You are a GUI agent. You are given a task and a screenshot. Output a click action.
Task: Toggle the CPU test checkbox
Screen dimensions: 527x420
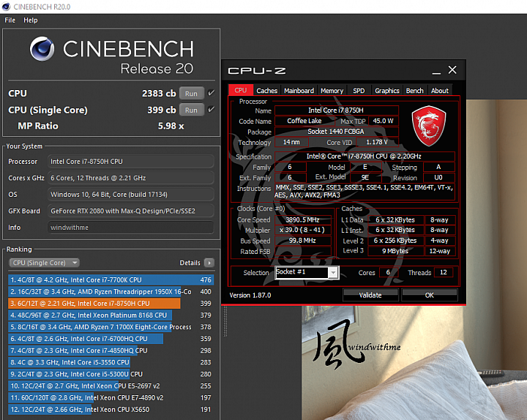(x=211, y=93)
